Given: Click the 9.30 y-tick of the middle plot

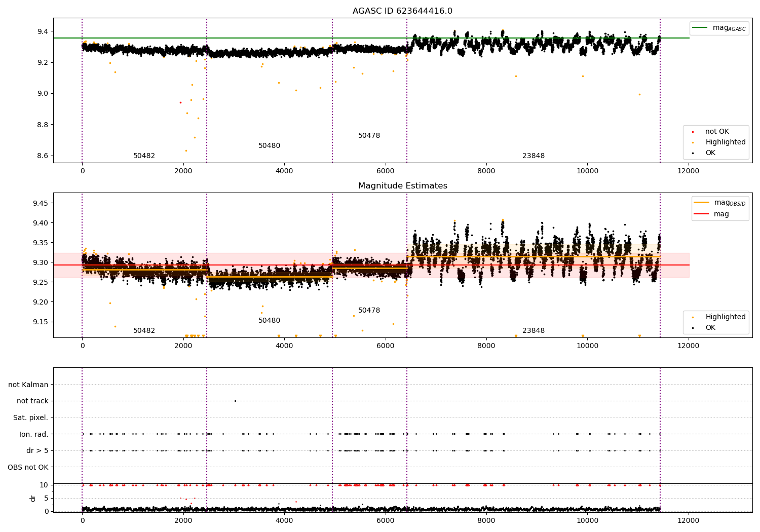Looking at the screenshot, I should click(x=41, y=262).
